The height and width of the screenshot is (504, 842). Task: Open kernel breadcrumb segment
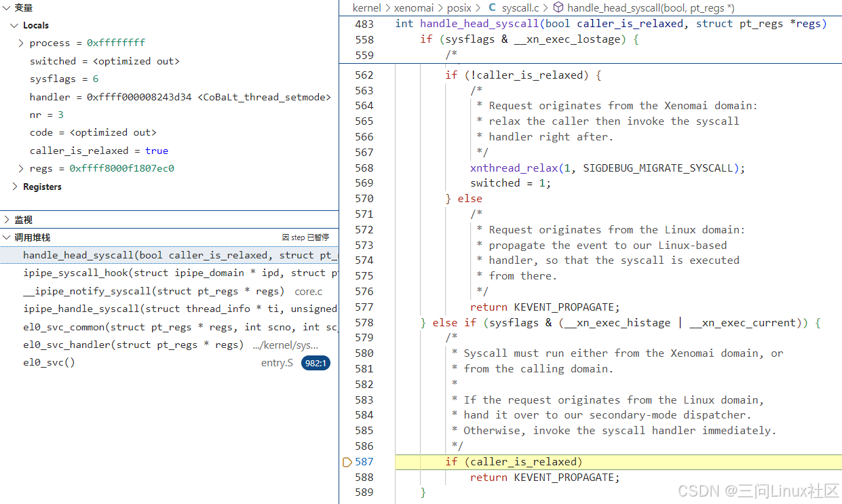367,8
